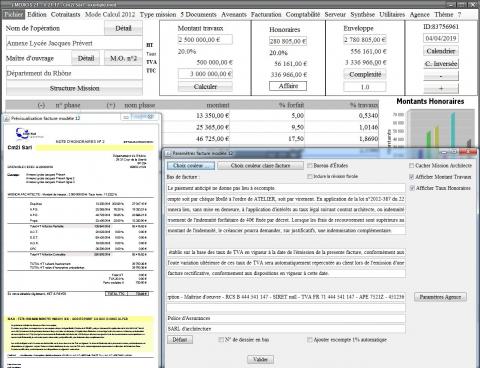Edit the operation name field Annexe Lycée Jacques Prévert
Screen dimensions: 480x368
click(x=74, y=43)
